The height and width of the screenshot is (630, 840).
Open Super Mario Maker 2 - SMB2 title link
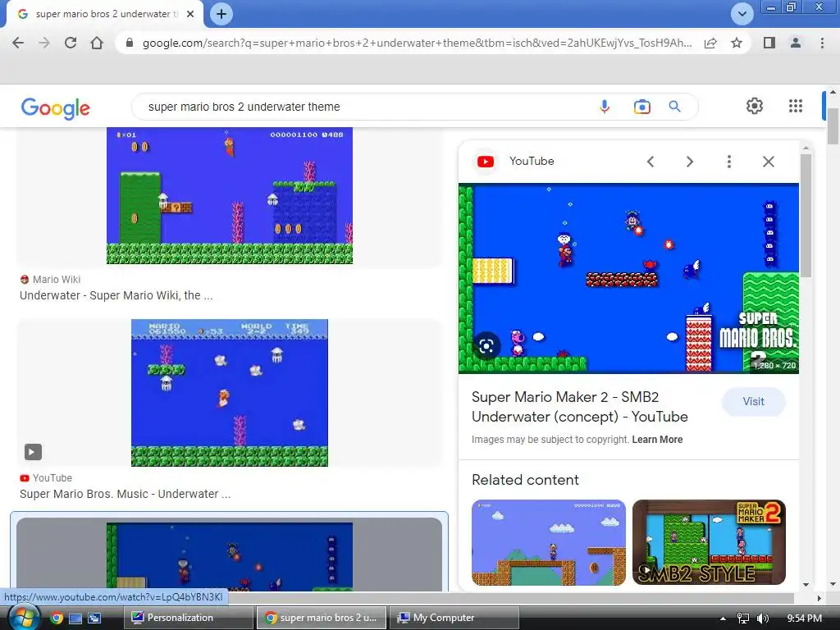tap(580, 407)
